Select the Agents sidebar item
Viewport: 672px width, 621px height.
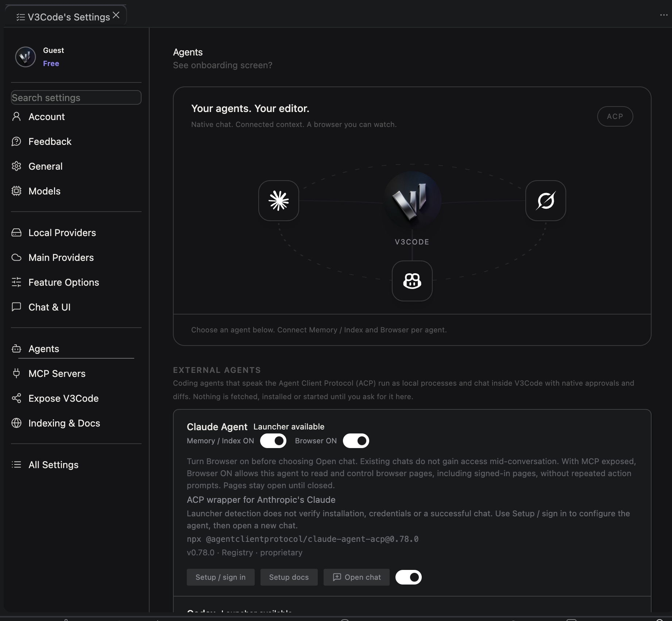pos(76,349)
